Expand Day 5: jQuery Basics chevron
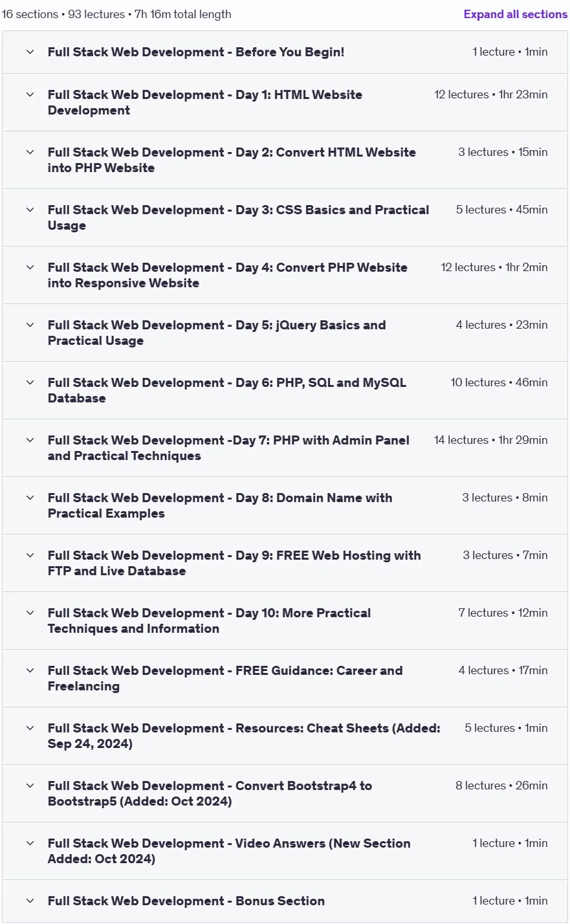Image resolution: width=570 pixels, height=924 pixels. [x=30, y=325]
